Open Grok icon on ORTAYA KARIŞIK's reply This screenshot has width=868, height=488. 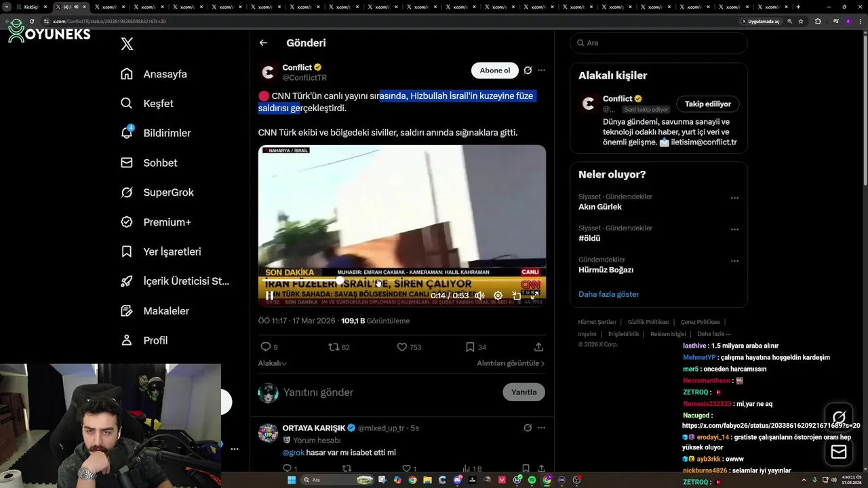[x=528, y=428]
